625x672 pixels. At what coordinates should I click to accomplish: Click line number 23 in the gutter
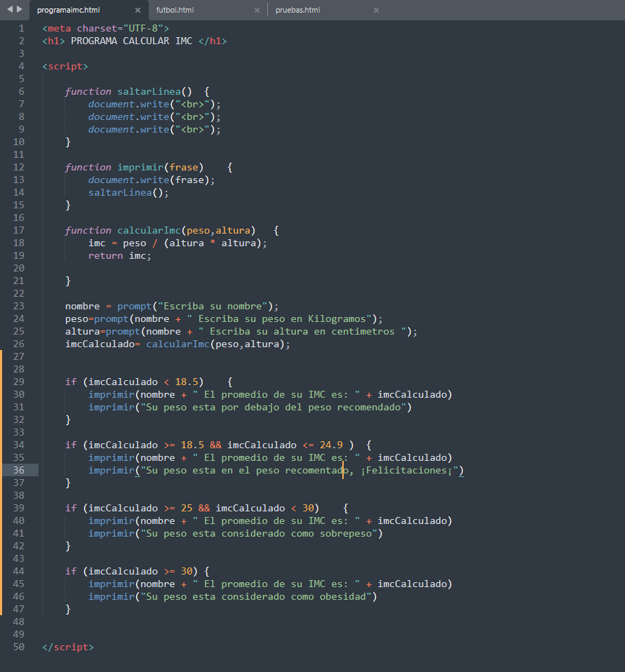coord(19,307)
